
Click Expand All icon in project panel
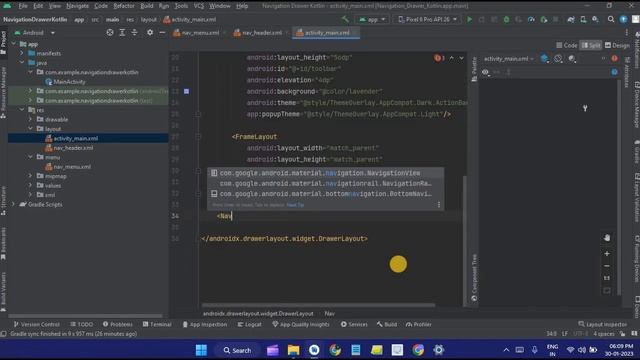pyautogui.click(x=122, y=33)
